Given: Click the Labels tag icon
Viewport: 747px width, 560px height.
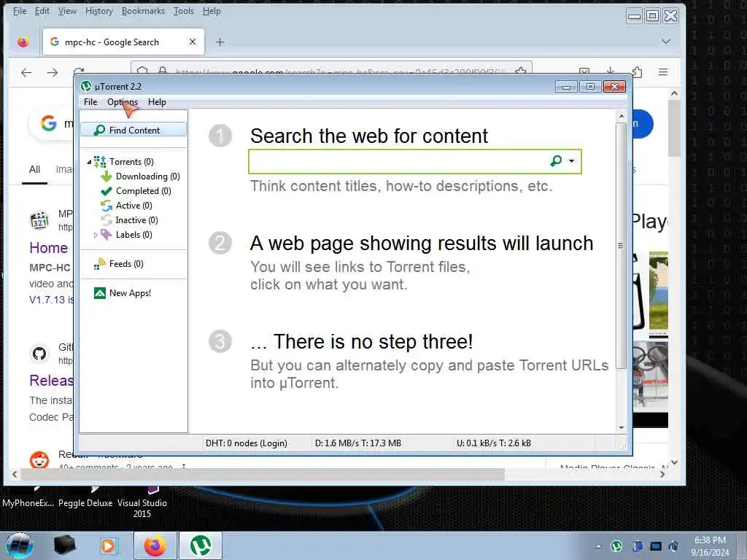Looking at the screenshot, I should 107,235.
